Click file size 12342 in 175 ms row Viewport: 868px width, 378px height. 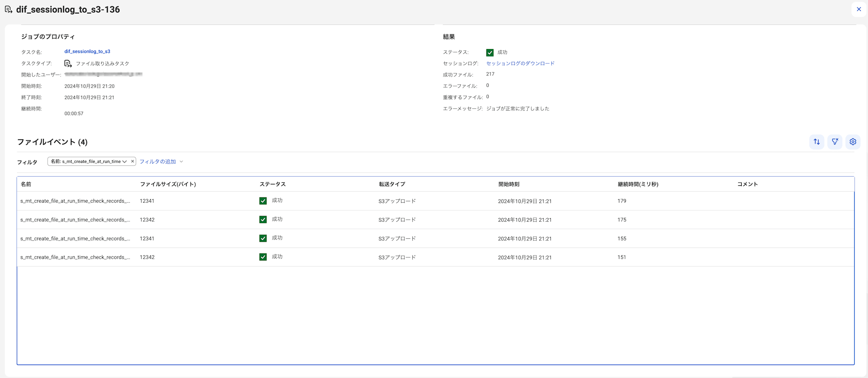(147, 220)
